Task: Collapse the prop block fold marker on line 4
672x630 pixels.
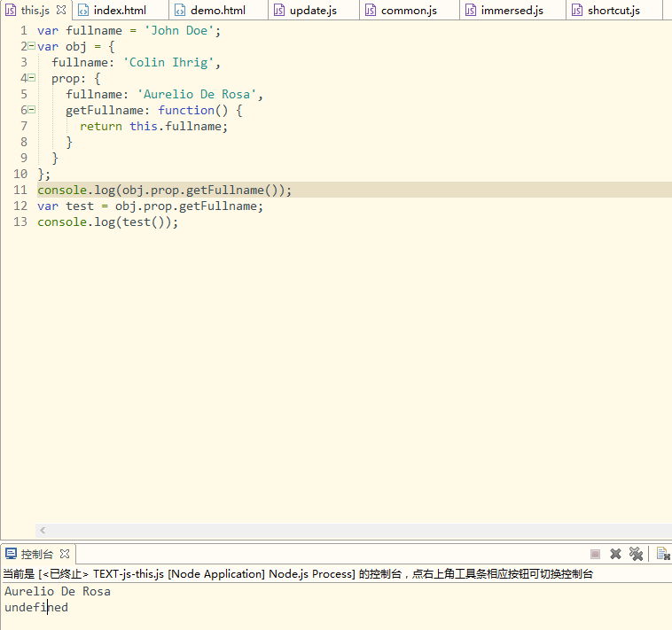Action: 31,78
